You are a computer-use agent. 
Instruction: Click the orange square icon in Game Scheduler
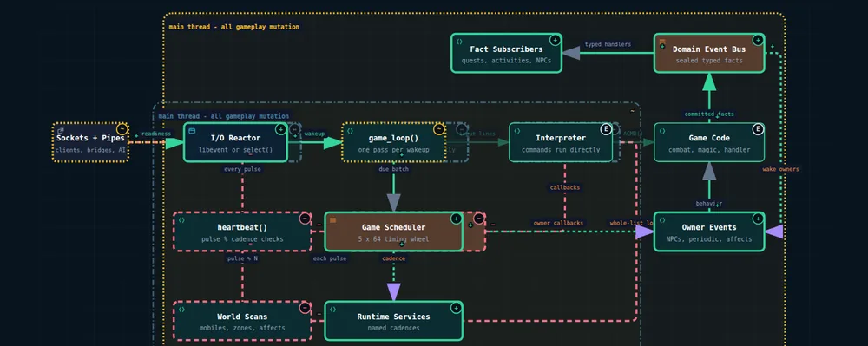332,220
